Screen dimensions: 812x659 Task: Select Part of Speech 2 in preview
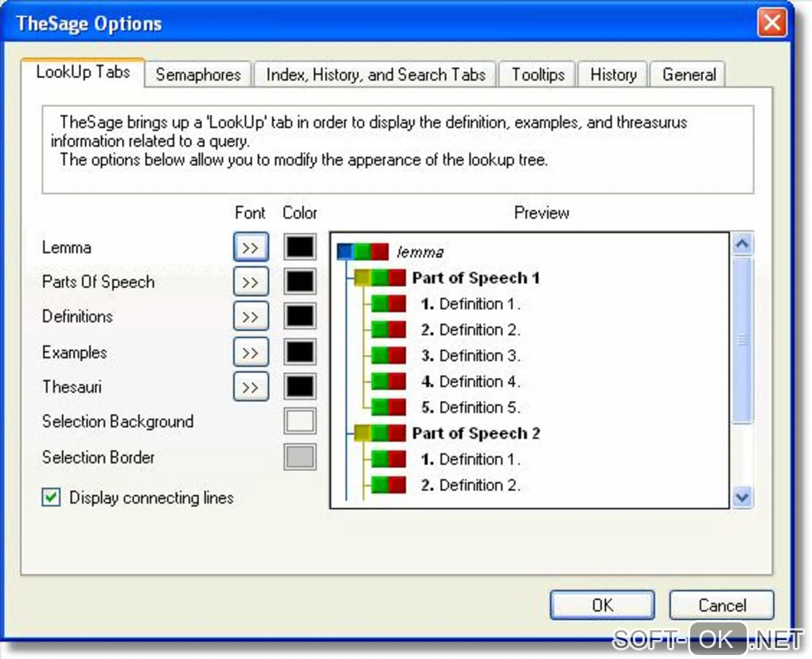[x=476, y=433]
